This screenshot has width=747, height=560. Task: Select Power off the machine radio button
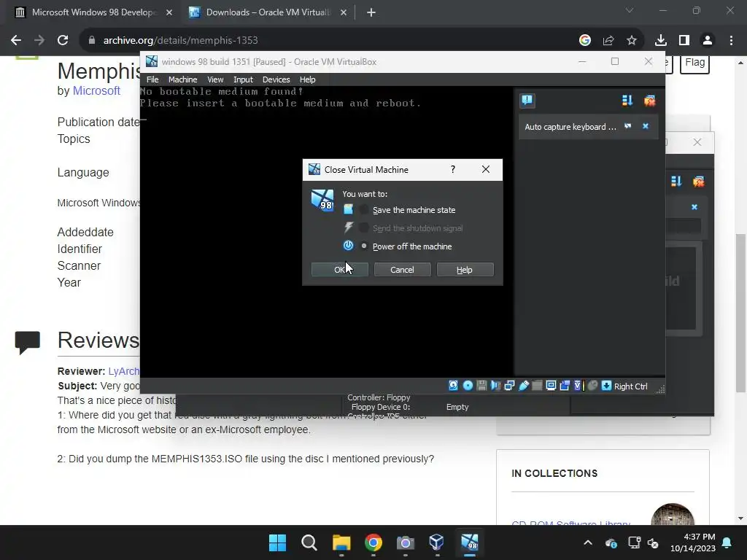pyautogui.click(x=364, y=246)
